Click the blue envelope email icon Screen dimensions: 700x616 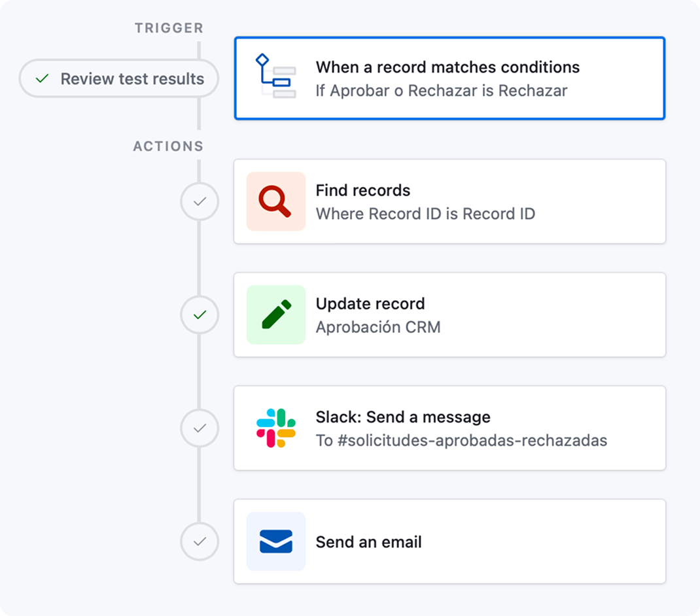tap(275, 541)
